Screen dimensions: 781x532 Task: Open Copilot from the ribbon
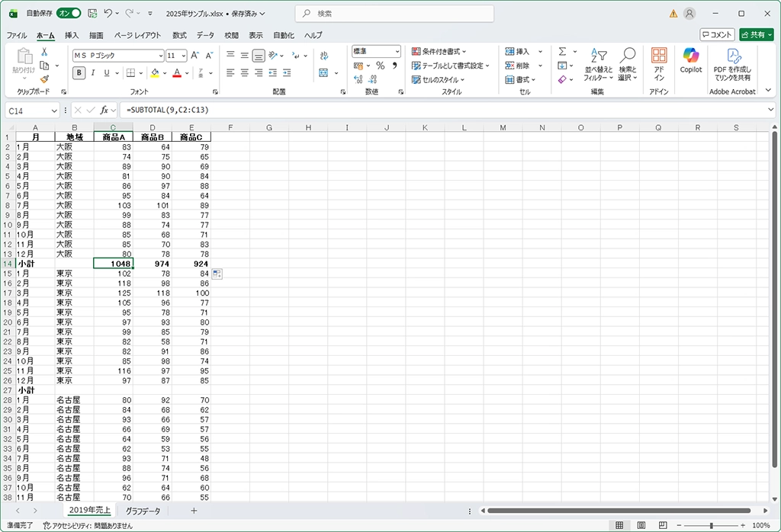coord(690,60)
